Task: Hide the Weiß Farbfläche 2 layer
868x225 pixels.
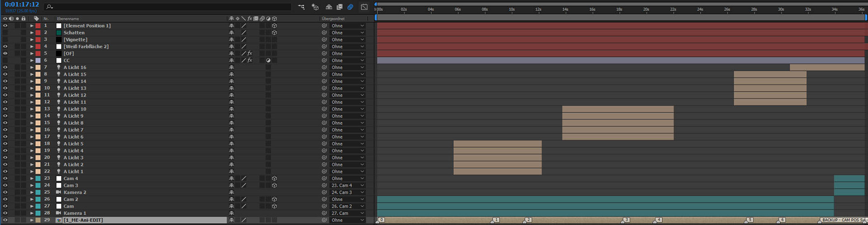Action: 5,47
